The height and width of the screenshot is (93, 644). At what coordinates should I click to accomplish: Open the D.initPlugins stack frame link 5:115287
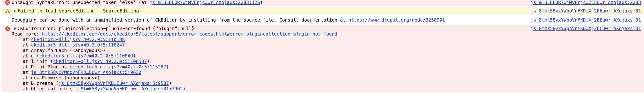coord(119,67)
